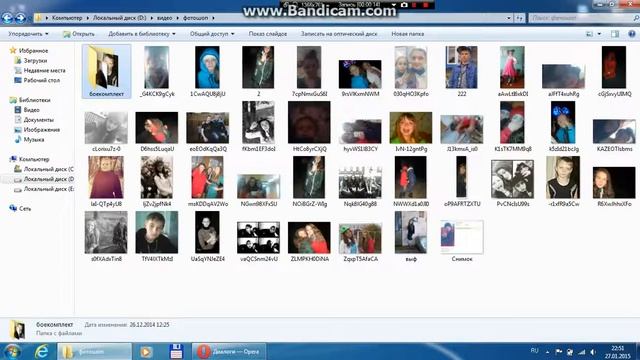Select thumbnail ZLMPKH0DiNA

[309, 237]
